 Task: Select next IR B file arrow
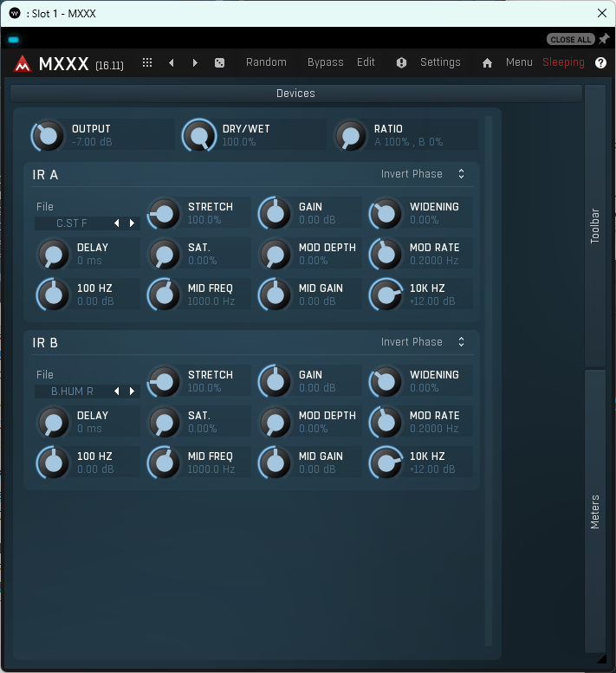click(x=132, y=391)
